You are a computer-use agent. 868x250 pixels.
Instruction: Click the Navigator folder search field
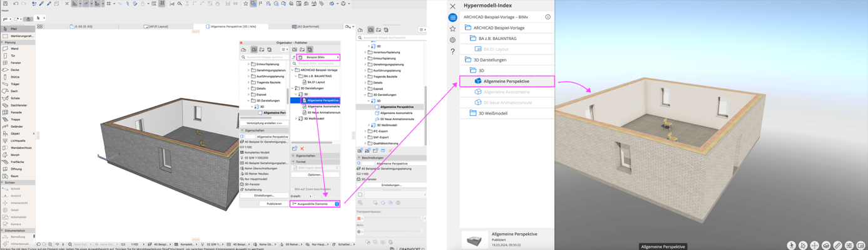(x=392, y=38)
